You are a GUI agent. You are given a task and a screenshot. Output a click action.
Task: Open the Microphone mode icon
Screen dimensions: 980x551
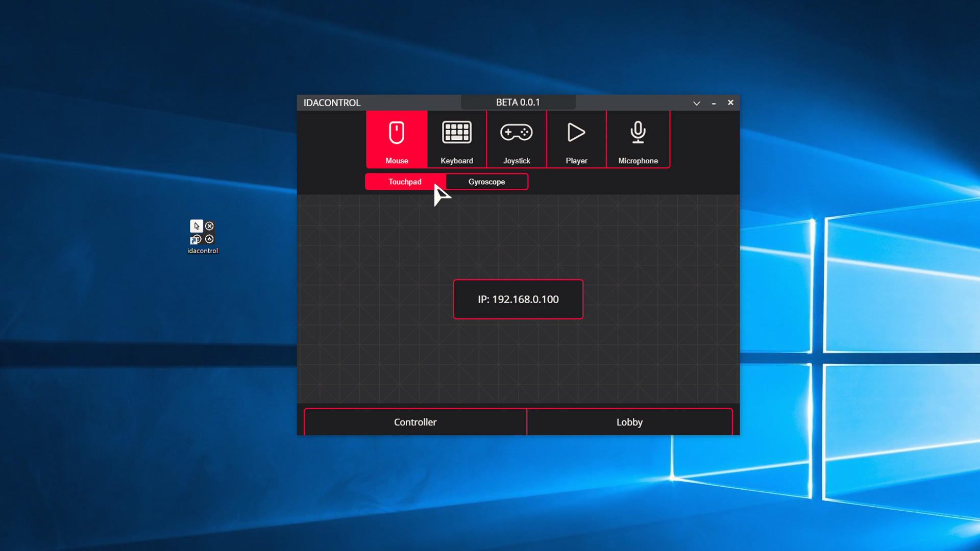coord(638,133)
